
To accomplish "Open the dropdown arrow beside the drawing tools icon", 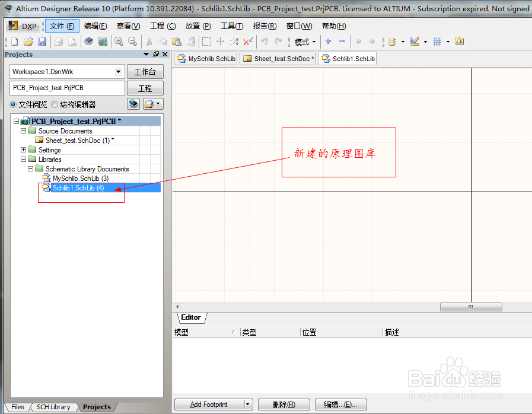I will pyautogui.click(x=425, y=42).
